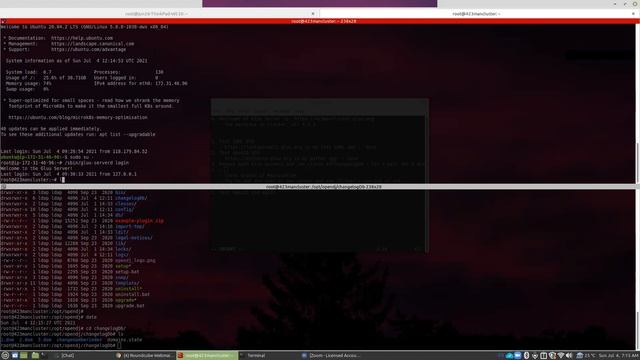Click the clock showing Sun Jul 4
This screenshot has height=360, width=640.
(618, 356)
